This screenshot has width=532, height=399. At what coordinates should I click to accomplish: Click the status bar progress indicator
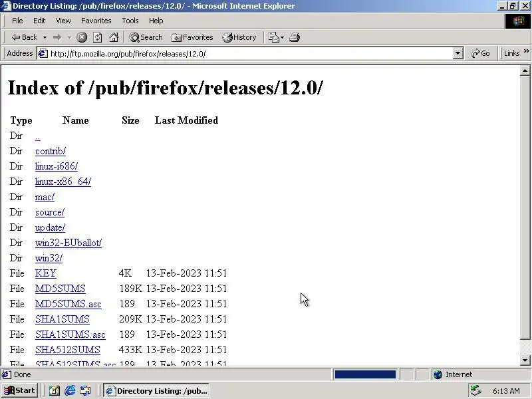[365, 374]
